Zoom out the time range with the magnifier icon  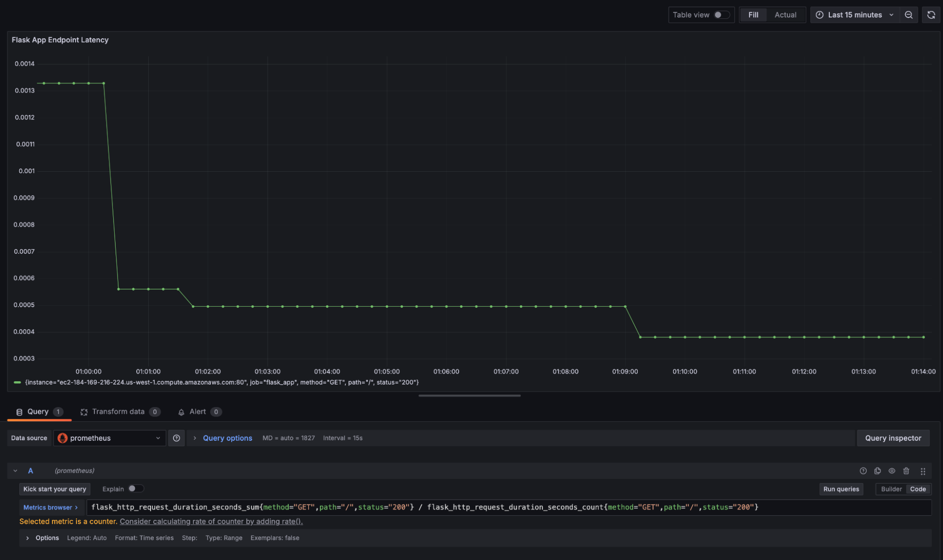coord(909,15)
